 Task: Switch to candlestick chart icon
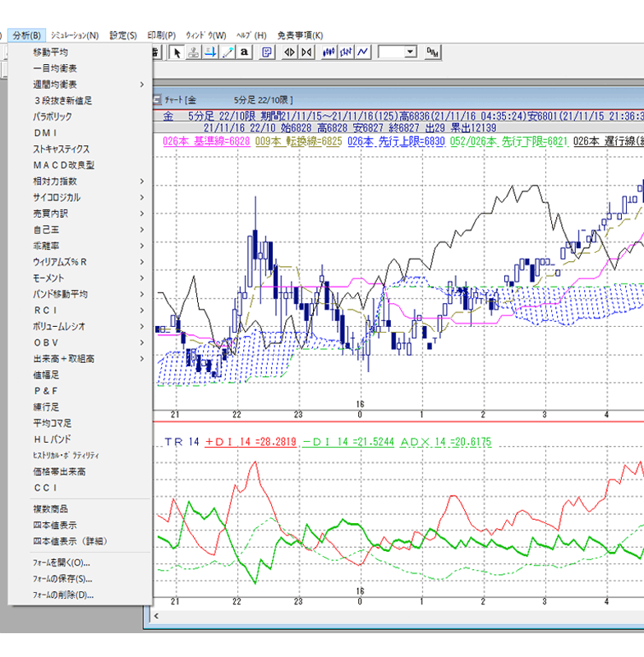[329, 53]
